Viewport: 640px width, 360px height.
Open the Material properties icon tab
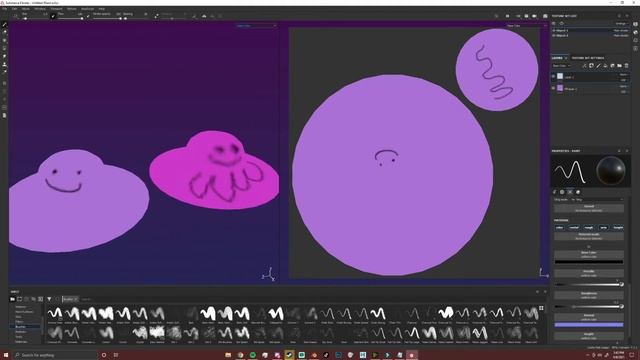pos(578,192)
